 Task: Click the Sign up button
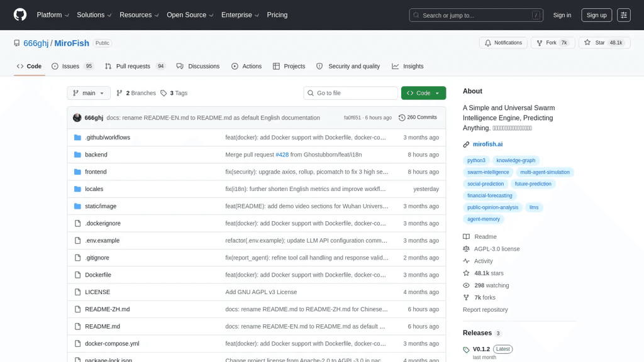[596, 15]
